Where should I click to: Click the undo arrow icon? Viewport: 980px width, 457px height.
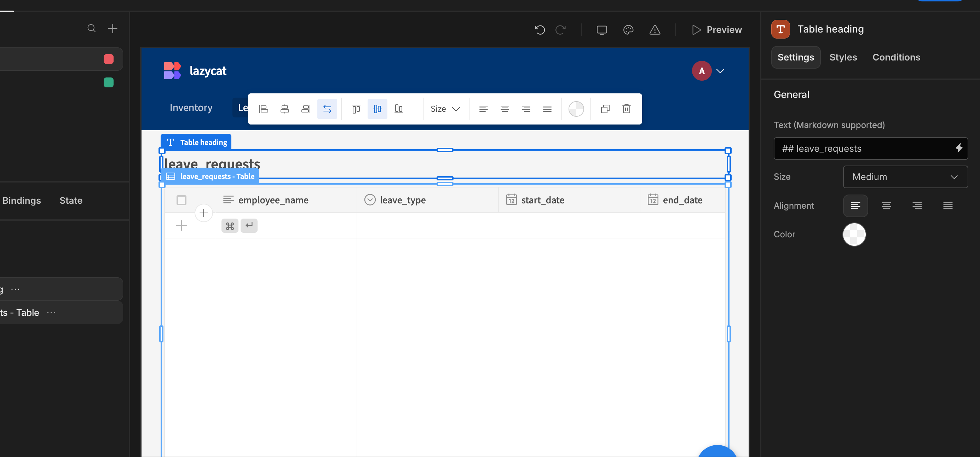tap(540, 30)
